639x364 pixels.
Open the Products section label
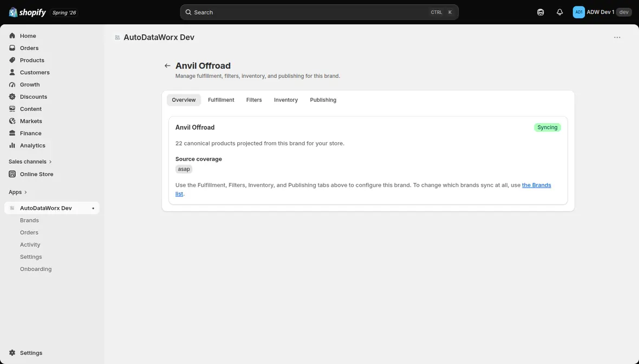[x=32, y=60]
